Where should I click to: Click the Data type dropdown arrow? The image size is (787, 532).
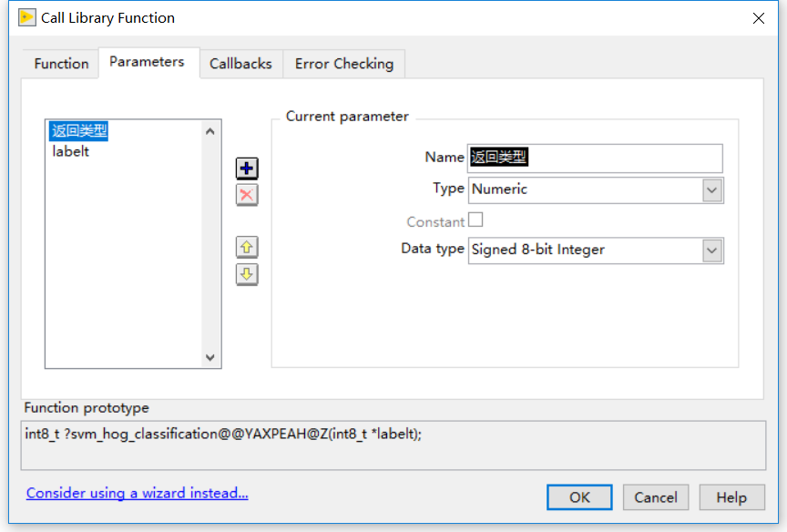(714, 250)
